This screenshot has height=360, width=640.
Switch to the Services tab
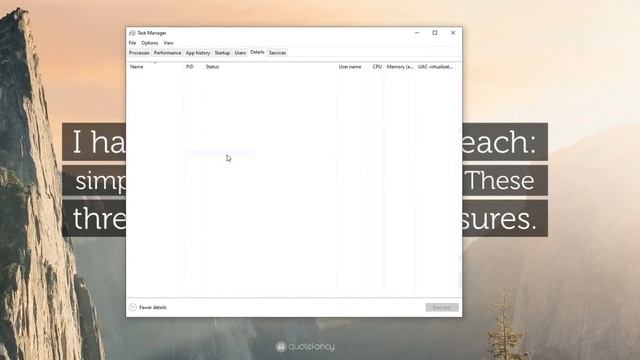pyautogui.click(x=277, y=53)
